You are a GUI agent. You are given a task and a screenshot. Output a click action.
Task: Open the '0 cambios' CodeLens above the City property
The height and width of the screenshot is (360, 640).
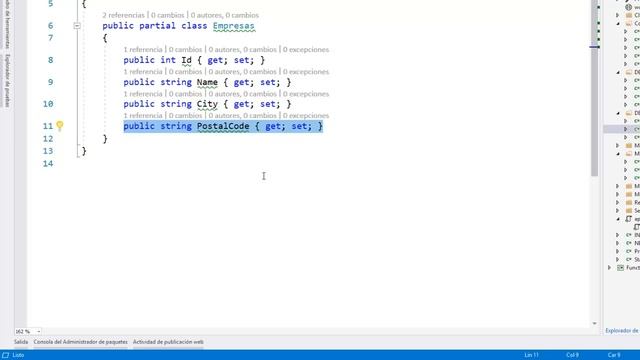(x=185, y=93)
